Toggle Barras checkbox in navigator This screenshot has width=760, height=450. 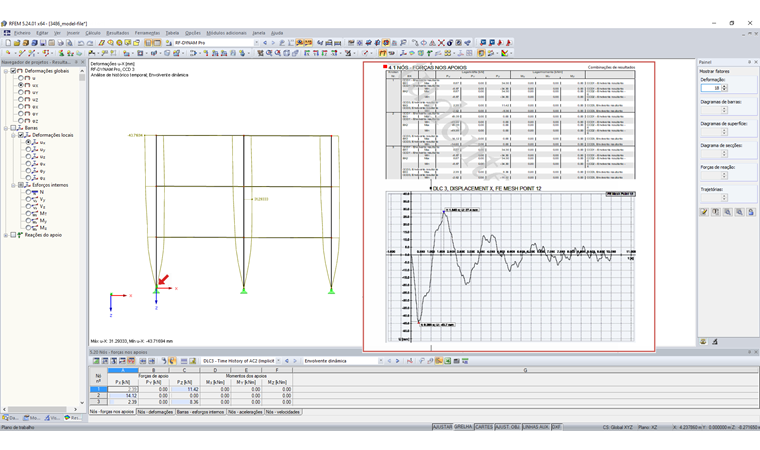click(14, 128)
